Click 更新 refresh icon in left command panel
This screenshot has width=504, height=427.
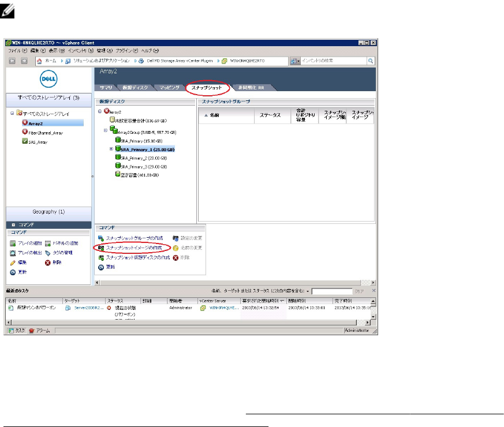(13, 272)
